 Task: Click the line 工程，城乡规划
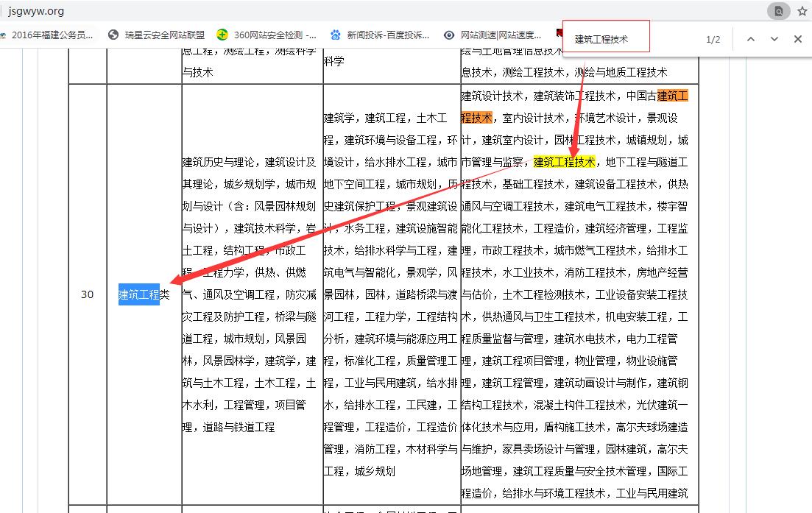(x=359, y=471)
